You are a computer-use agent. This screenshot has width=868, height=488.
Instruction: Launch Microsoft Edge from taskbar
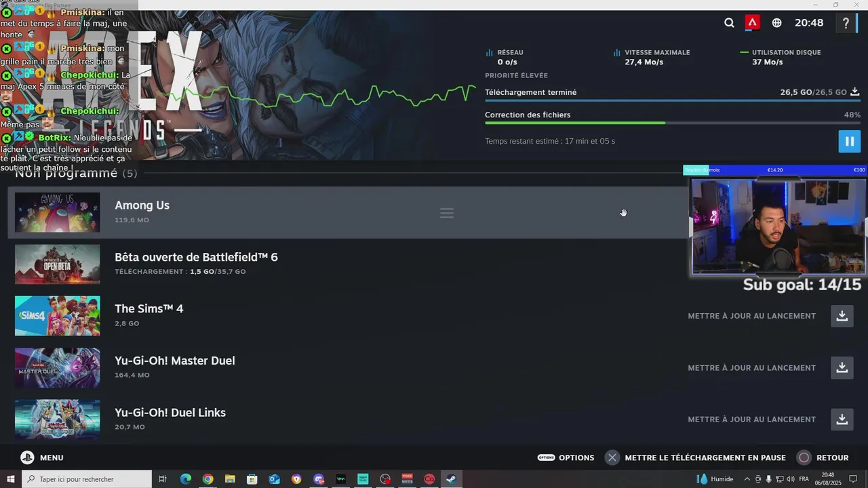point(186,479)
